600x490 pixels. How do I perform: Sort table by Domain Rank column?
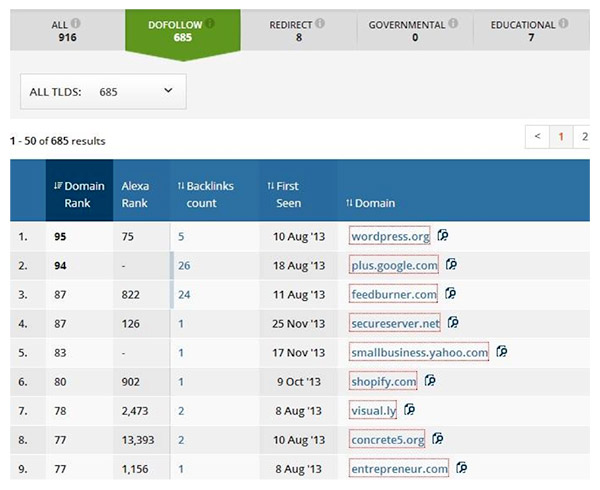tap(78, 194)
